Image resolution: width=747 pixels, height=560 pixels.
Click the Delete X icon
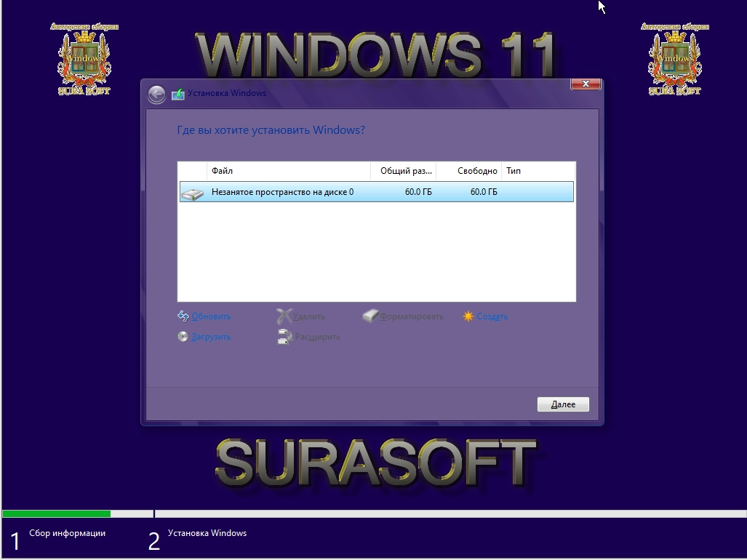[284, 316]
